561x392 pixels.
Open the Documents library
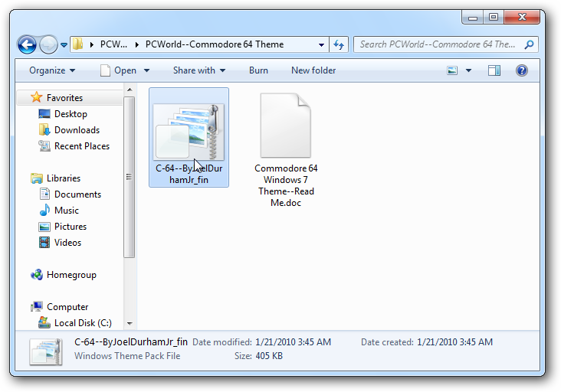coord(77,194)
